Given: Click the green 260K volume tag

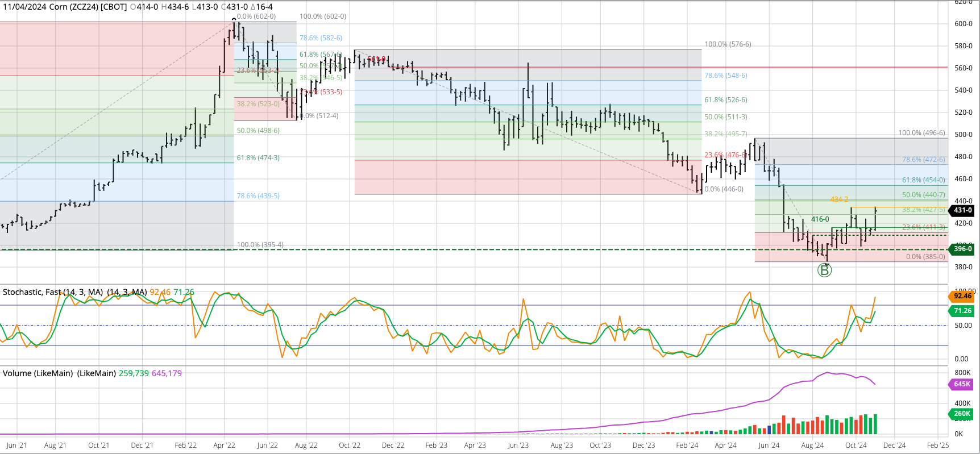Looking at the screenshot, I should [x=961, y=414].
